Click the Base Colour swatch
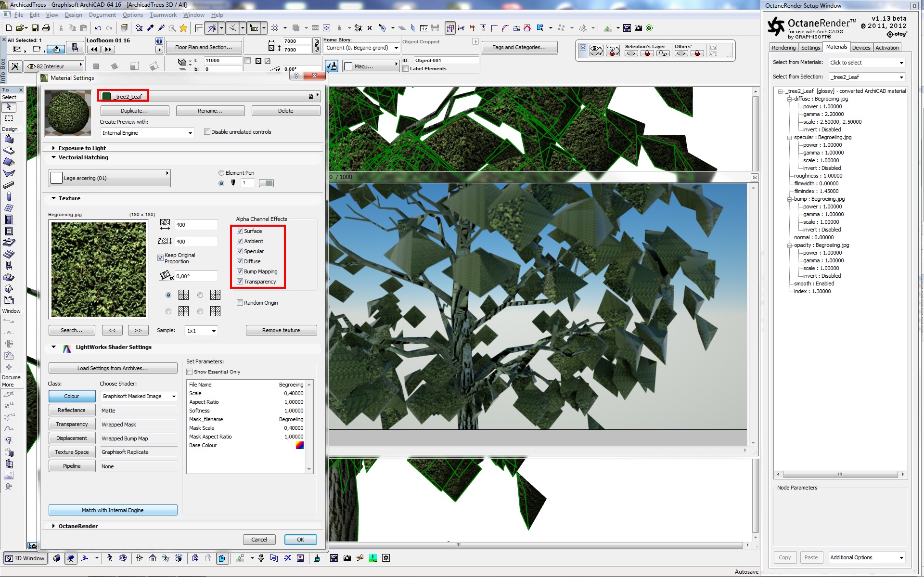This screenshot has height=580, width=924. click(299, 445)
